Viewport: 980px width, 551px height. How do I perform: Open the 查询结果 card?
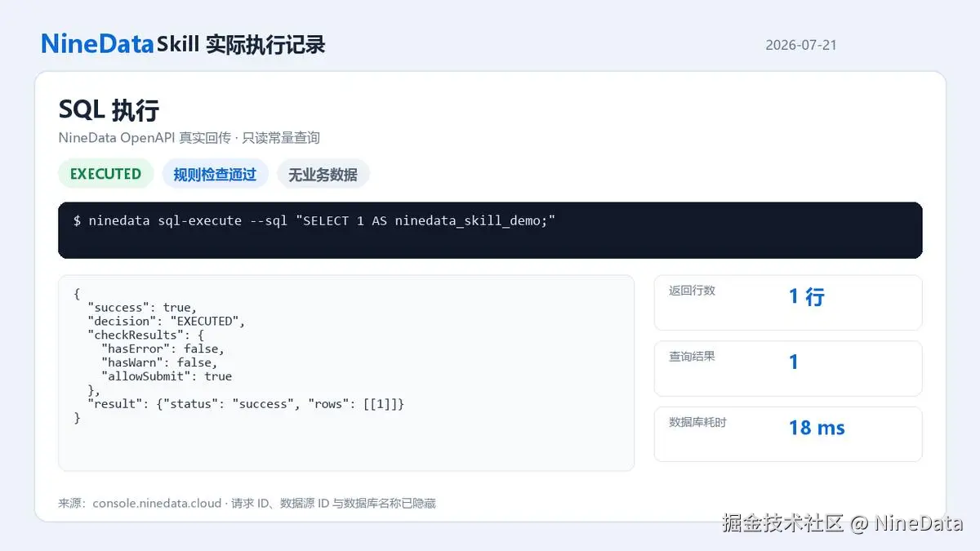788,368
